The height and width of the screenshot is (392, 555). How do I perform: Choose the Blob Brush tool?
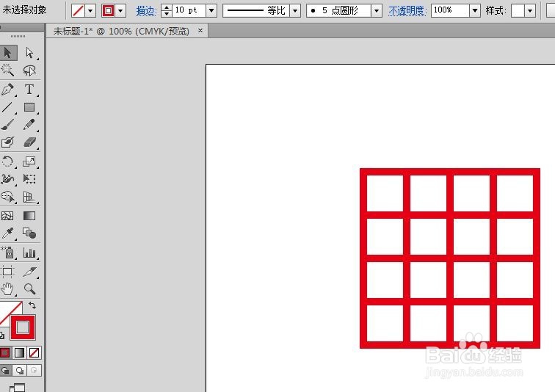[x=8, y=142]
